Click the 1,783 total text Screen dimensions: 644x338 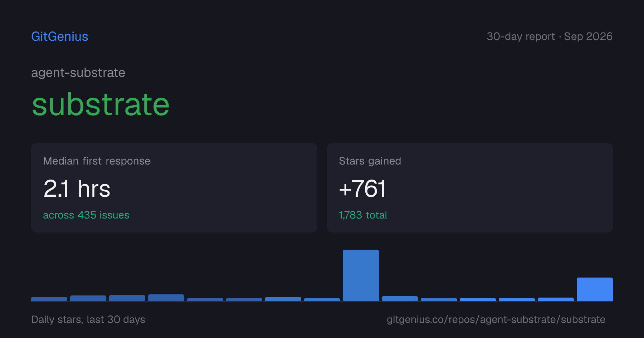click(x=363, y=215)
